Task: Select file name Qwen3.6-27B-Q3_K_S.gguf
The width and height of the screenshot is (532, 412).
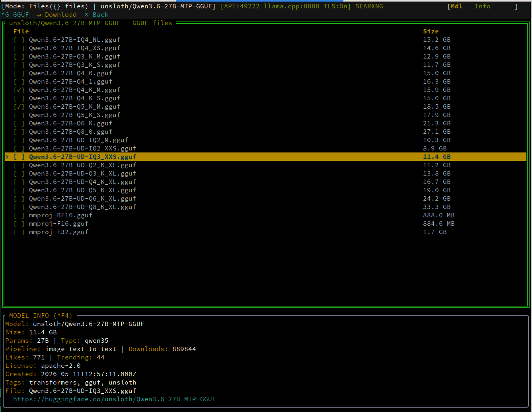Action: 75,65
